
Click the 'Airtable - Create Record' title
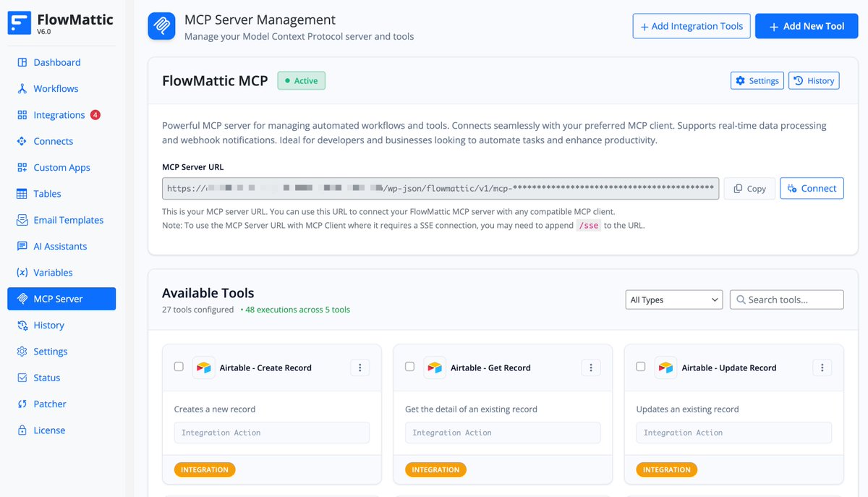[265, 368]
